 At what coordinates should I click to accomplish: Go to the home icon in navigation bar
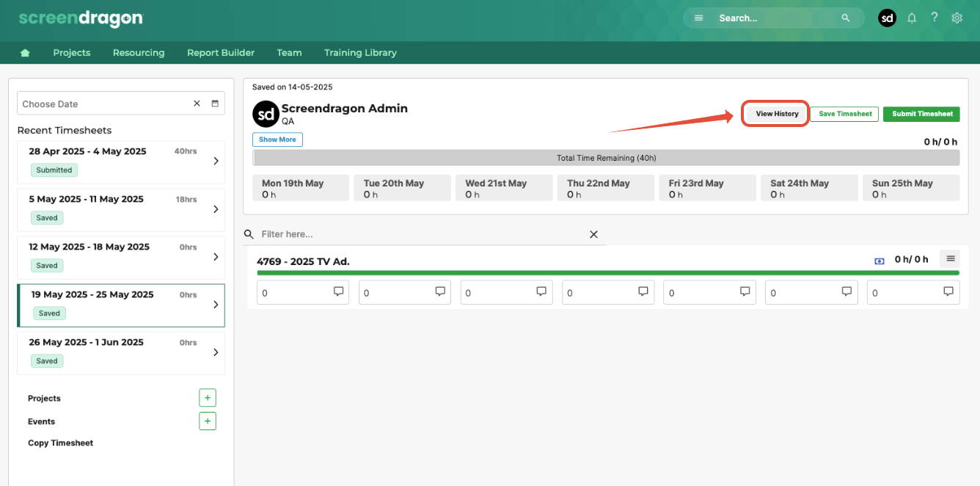point(26,53)
